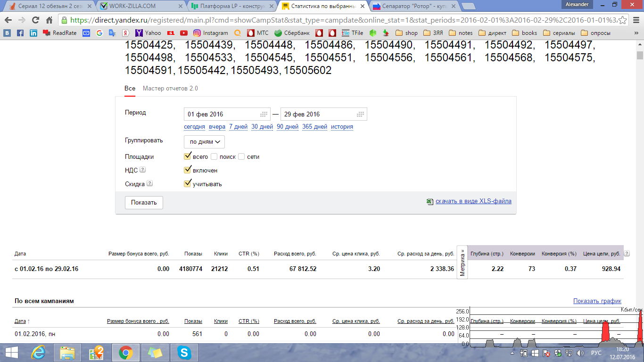
Task: Switch to 'Мастер отчетов 2.0' tab
Action: tap(170, 89)
